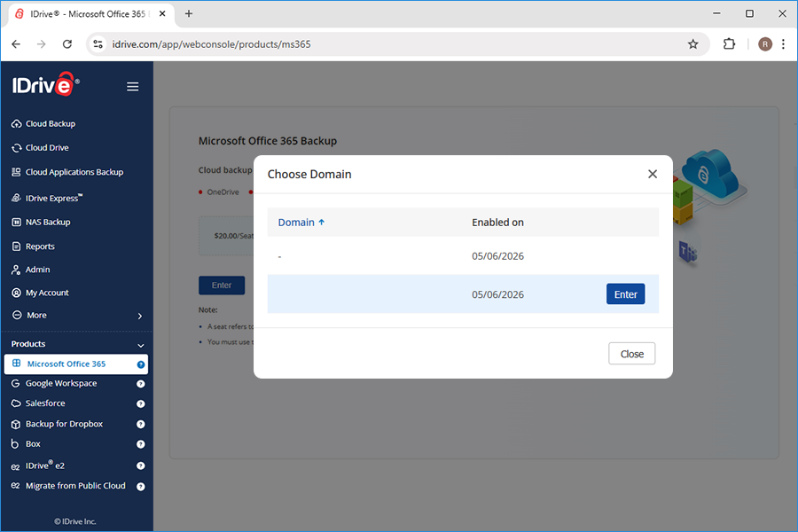
Task: Select Box product
Action: tap(33, 444)
